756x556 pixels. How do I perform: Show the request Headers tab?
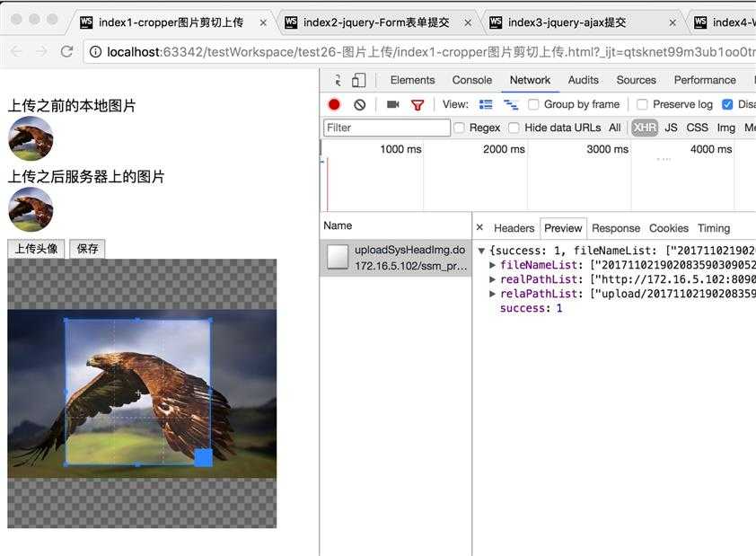pos(514,228)
